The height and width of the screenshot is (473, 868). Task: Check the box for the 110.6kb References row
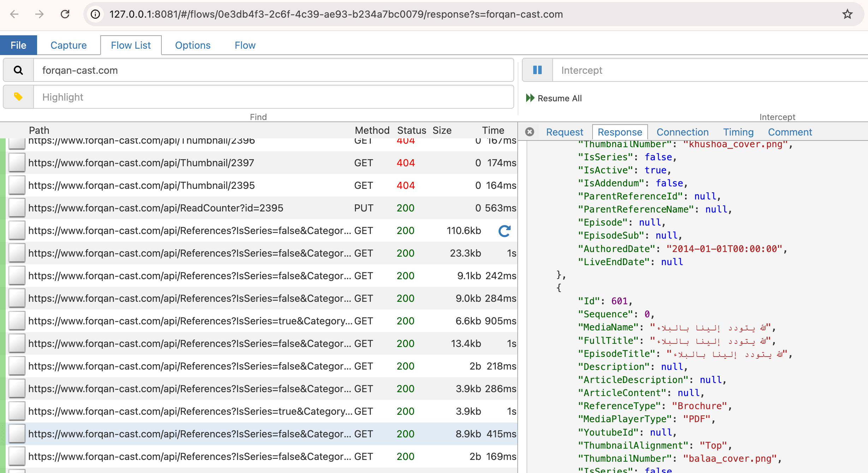pyautogui.click(x=17, y=230)
